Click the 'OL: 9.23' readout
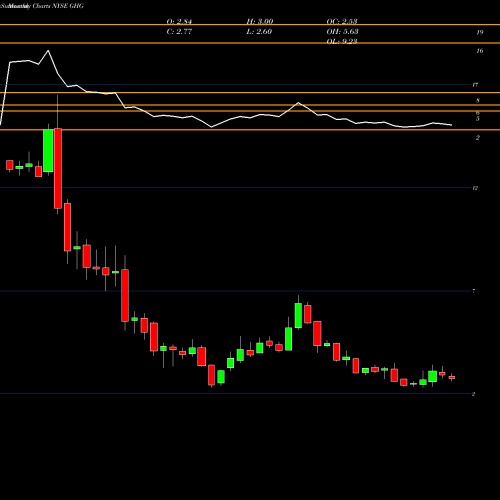The width and height of the screenshot is (500, 500). point(342,41)
